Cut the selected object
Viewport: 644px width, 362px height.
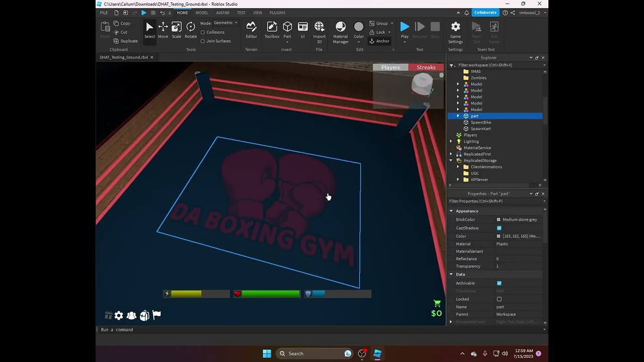(x=120, y=32)
